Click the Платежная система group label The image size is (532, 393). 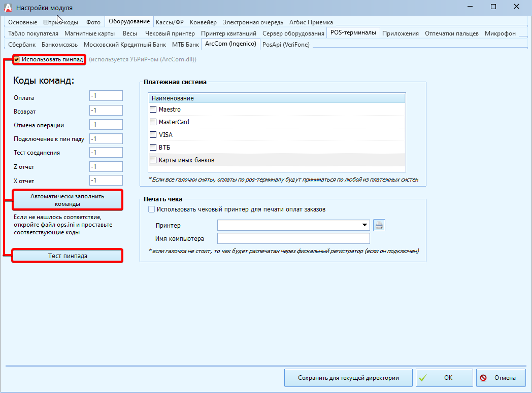(175, 82)
